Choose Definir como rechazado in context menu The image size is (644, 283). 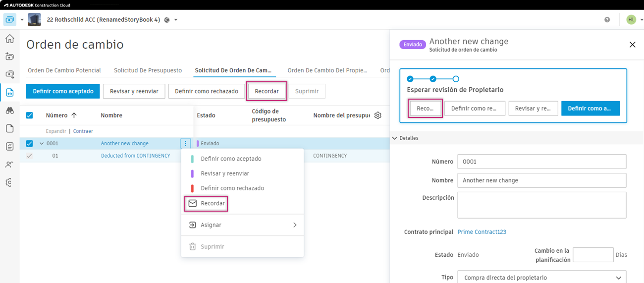pyautogui.click(x=242, y=188)
